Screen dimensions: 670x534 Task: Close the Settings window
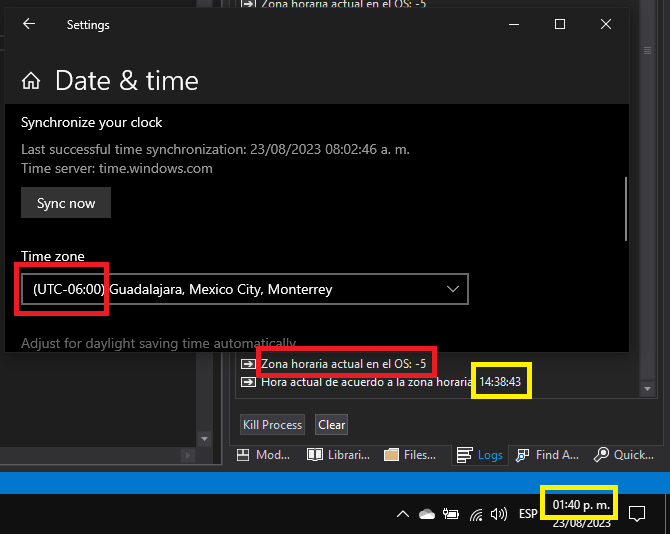point(606,24)
